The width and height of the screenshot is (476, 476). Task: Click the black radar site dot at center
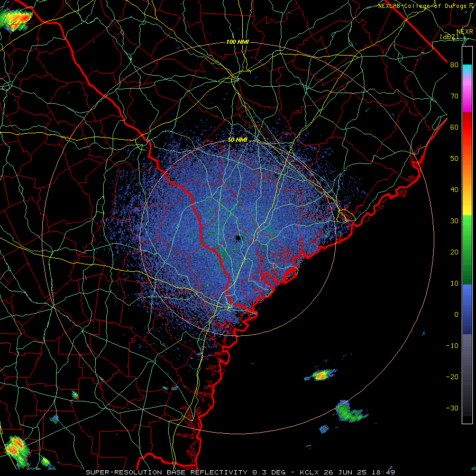click(238, 237)
